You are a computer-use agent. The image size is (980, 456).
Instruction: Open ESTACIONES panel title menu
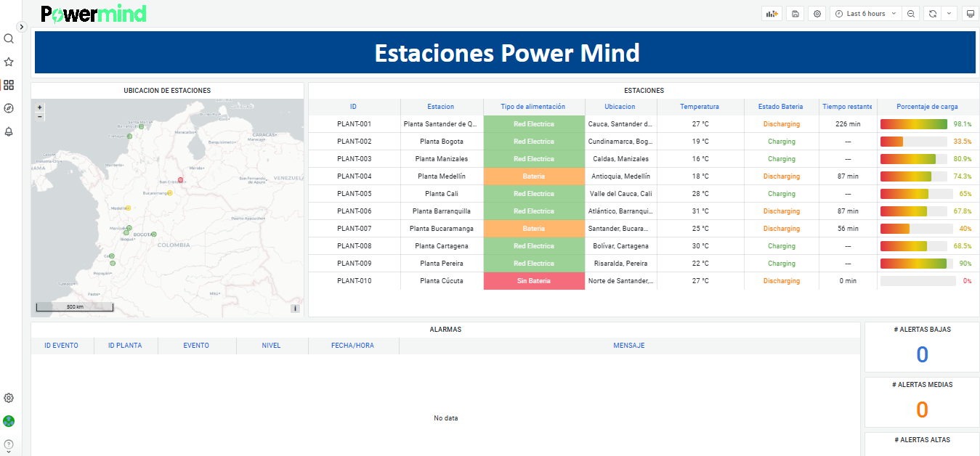click(644, 91)
